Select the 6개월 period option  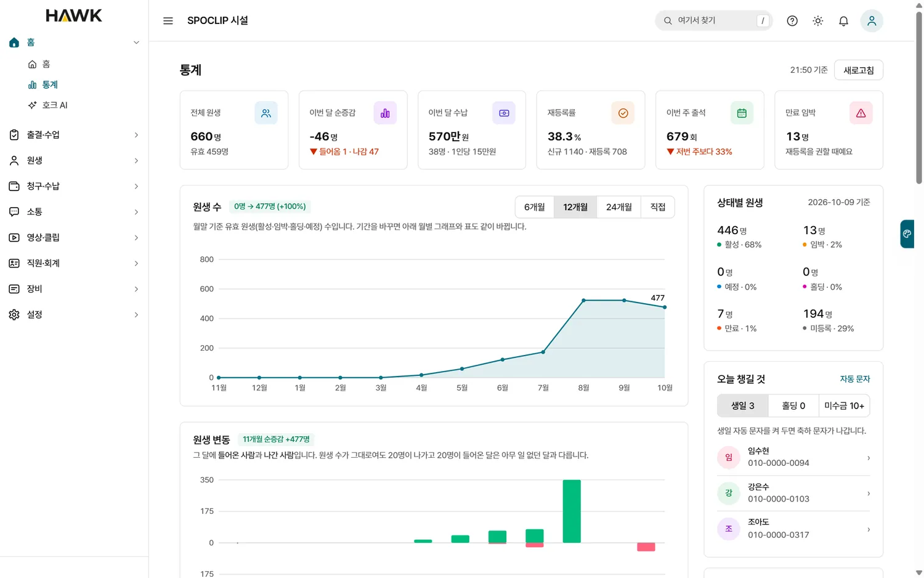[x=535, y=207]
